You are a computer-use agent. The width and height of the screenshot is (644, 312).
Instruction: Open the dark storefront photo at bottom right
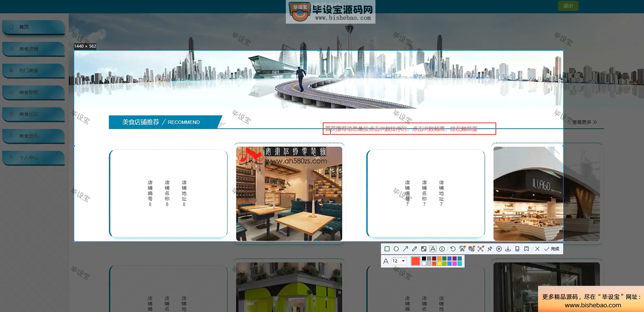tap(546, 287)
